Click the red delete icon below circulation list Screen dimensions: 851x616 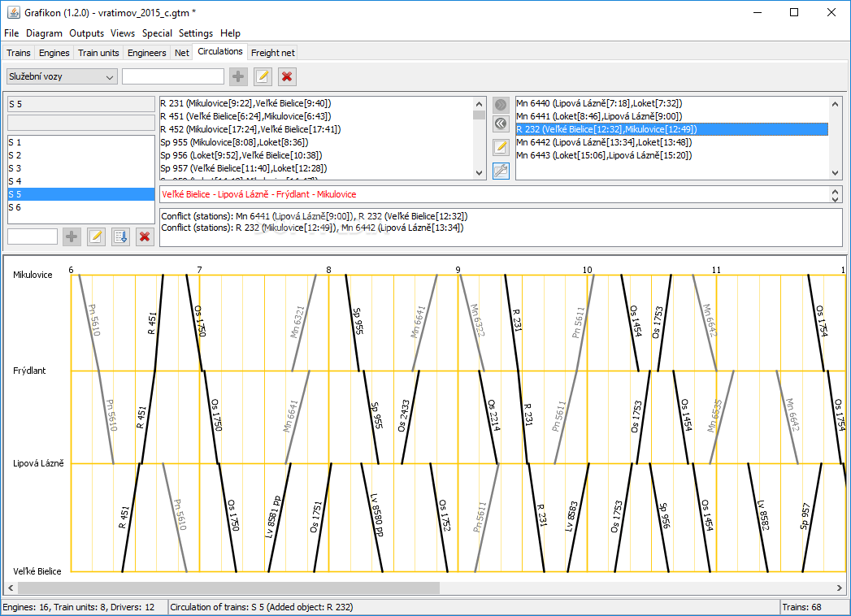[x=145, y=236]
